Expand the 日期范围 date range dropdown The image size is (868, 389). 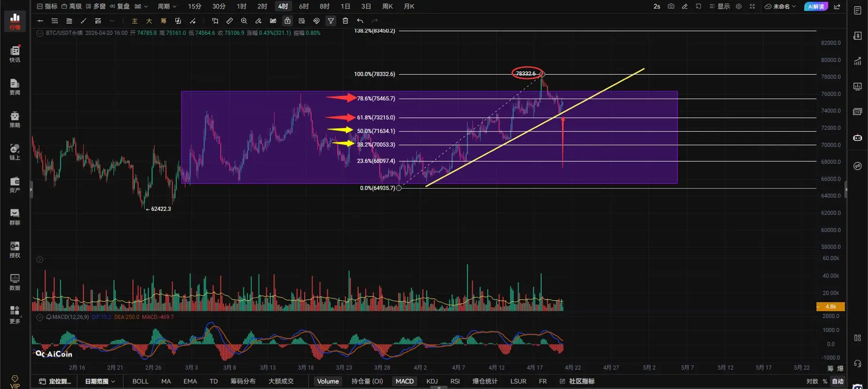click(100, 381)
